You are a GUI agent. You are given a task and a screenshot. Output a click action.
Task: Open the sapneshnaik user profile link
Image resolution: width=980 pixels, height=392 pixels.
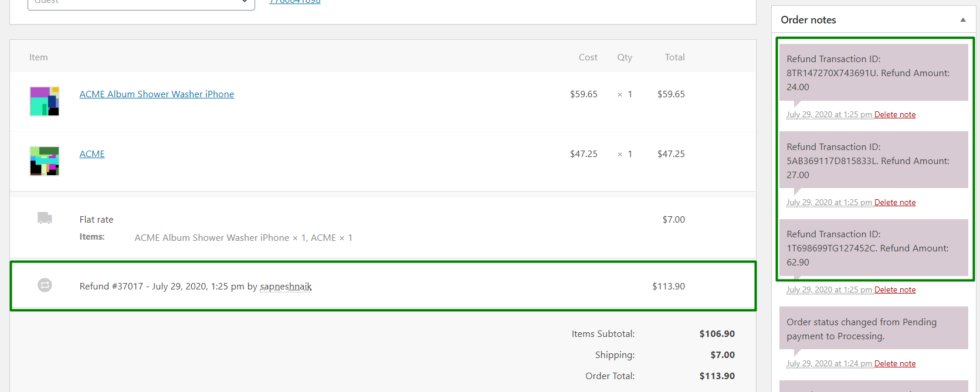click(286, 287)
